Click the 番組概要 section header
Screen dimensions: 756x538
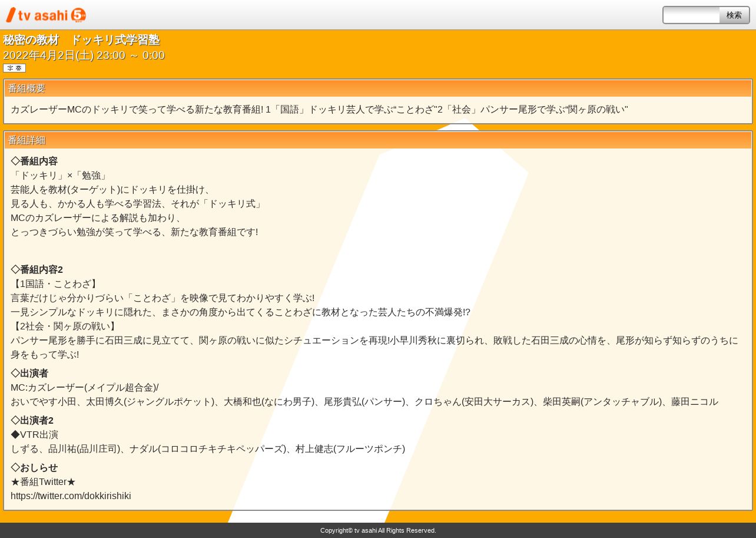pyautogui.click(x=378, y=88)
